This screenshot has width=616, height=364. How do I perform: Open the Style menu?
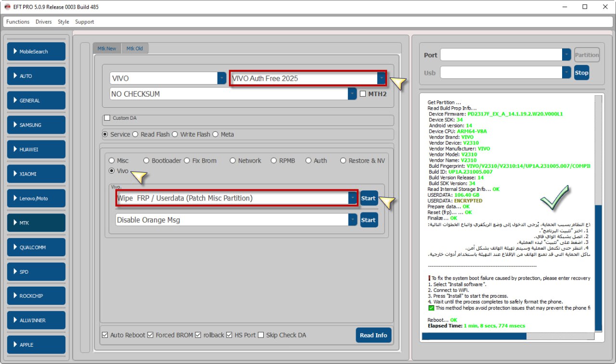pos(64,22)
